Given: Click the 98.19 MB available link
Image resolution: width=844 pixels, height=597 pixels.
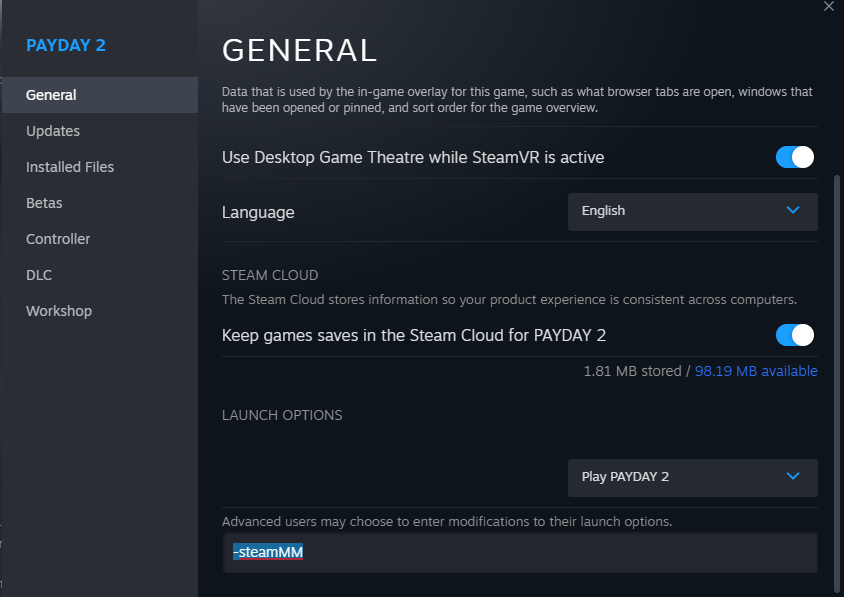Looking at the screenshot, I should [x=756, y=371].
